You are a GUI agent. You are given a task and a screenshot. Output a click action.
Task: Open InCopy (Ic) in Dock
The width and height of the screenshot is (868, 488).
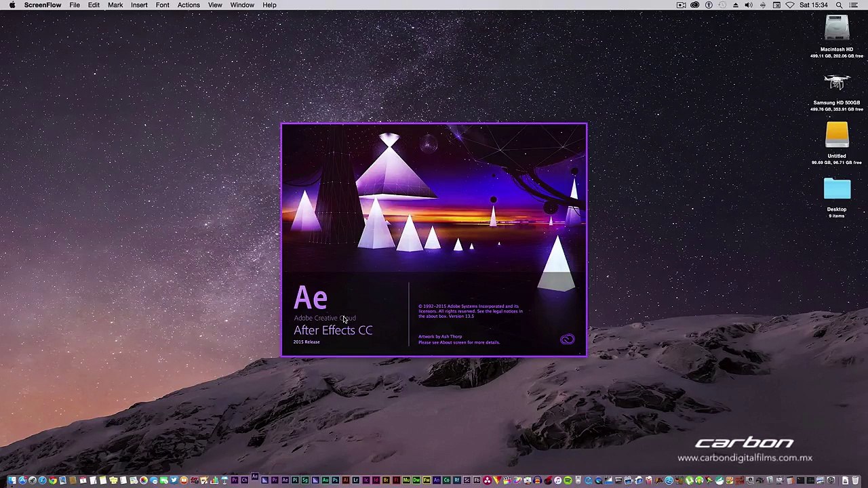(x=366, y=481)
